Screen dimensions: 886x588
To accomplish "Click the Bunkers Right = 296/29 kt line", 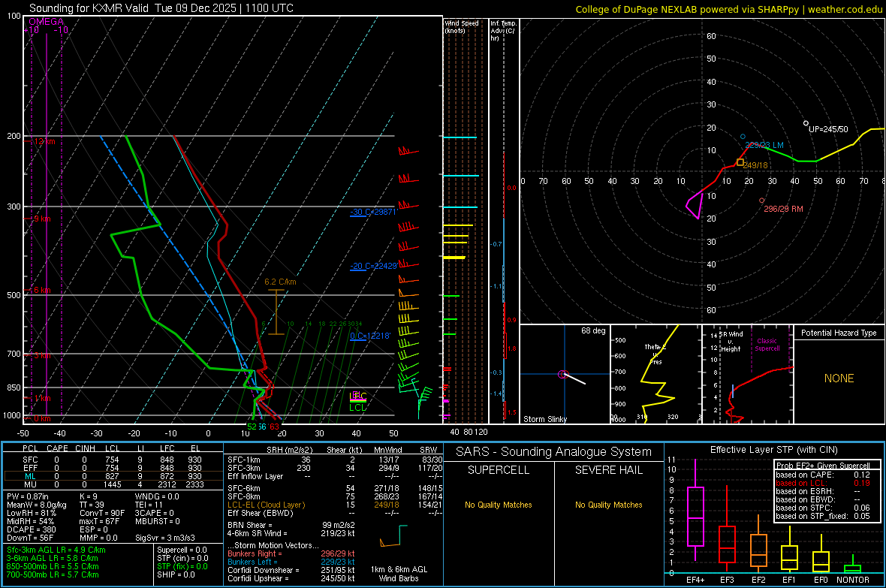I will coord(291,553).
